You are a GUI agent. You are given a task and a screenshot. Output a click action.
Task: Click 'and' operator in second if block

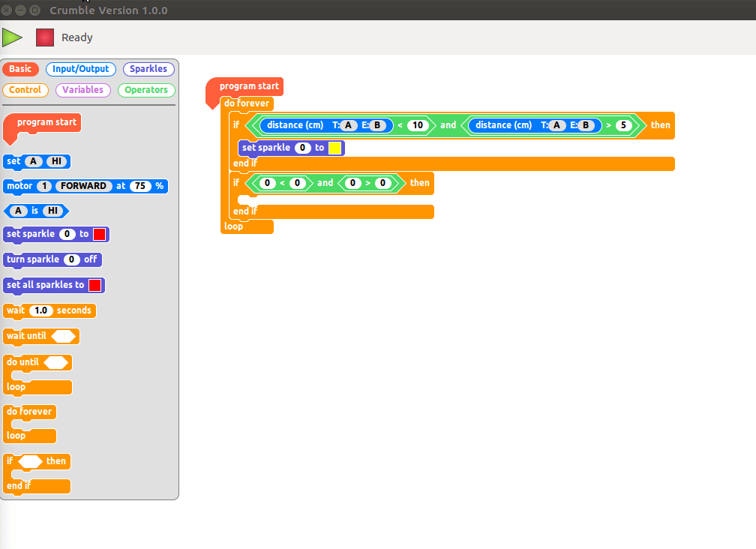[x=325, y=183]
